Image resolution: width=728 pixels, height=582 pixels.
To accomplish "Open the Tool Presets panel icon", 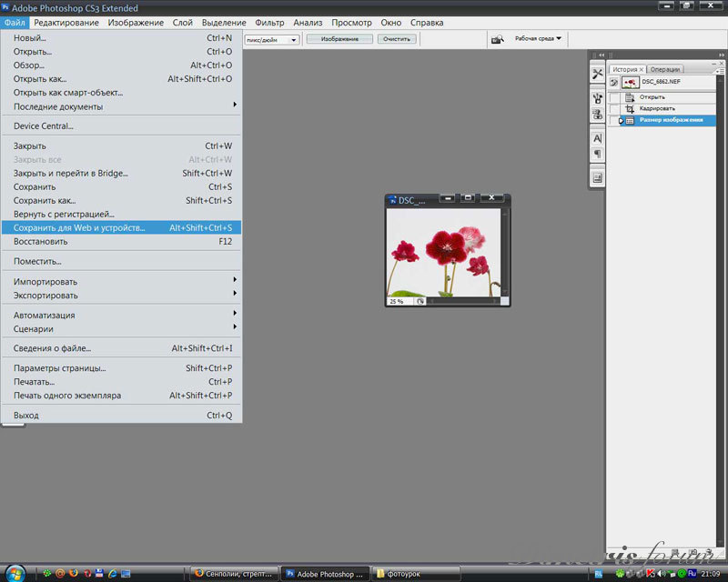I will (597, 74).
